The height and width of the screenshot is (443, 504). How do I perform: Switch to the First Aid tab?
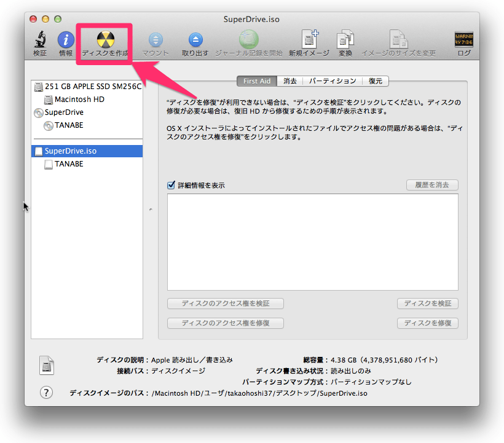[257, 81]
